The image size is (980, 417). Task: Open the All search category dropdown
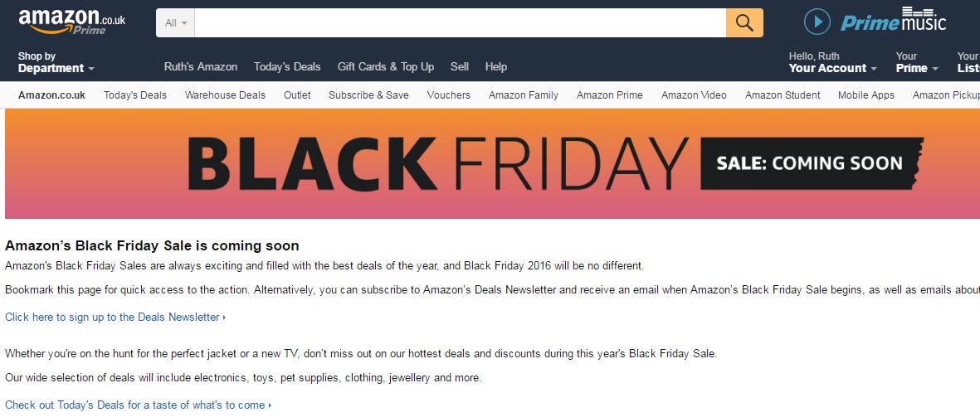coord(175,23)
